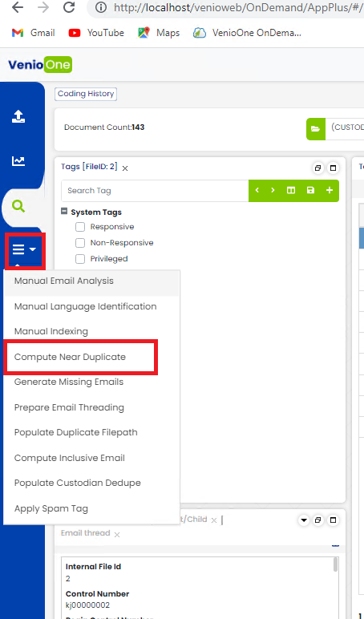The height and width of the screenshot is (619, 364).
Task: Check the Non-Responsive tag checkbox
Action: pos(80,243)
